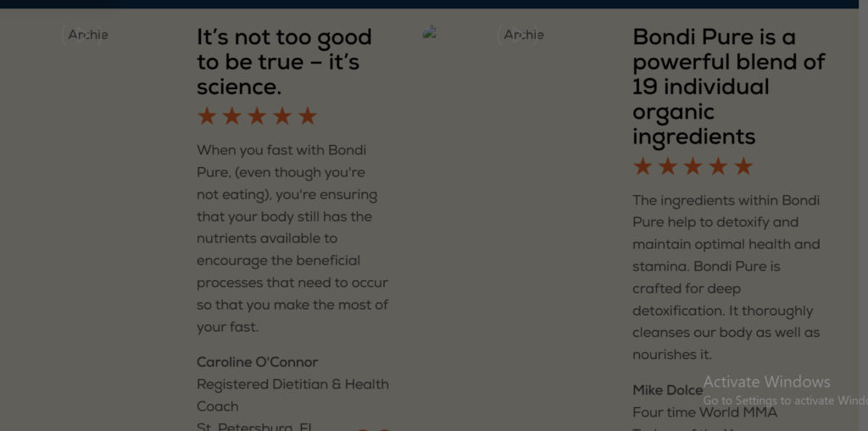The width and height of the screenshot is (868, 431).
Task: Choose the fourth star under "organic ingredients" heading
Action: coord(718,166)
